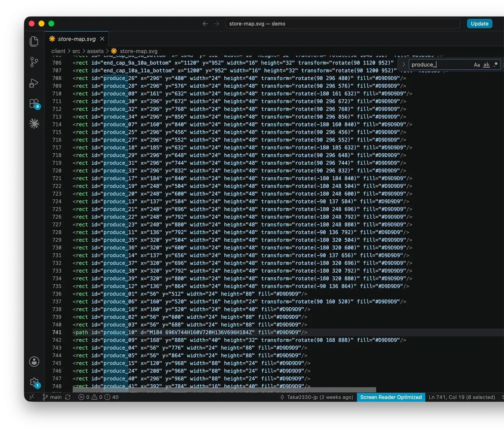Open the command center store-map.svg — demo
Viewport: 504px width, 433px height.
(343, 24)
